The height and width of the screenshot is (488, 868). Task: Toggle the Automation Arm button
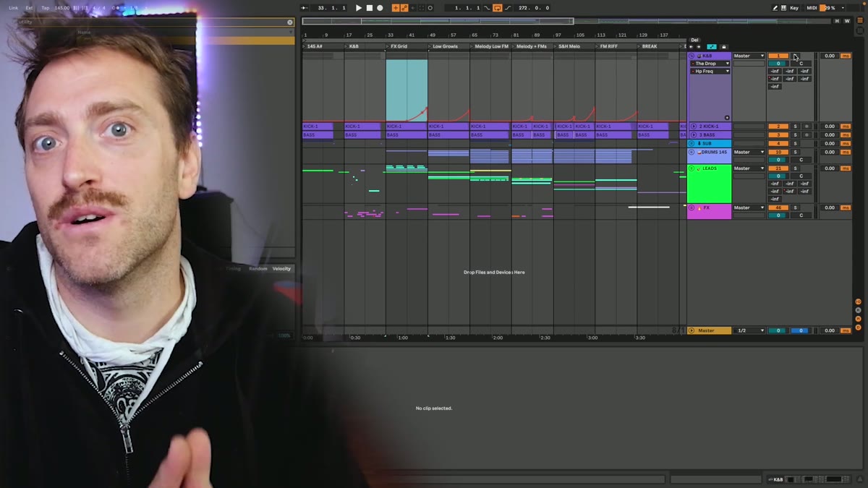click(x=404, y=8)
